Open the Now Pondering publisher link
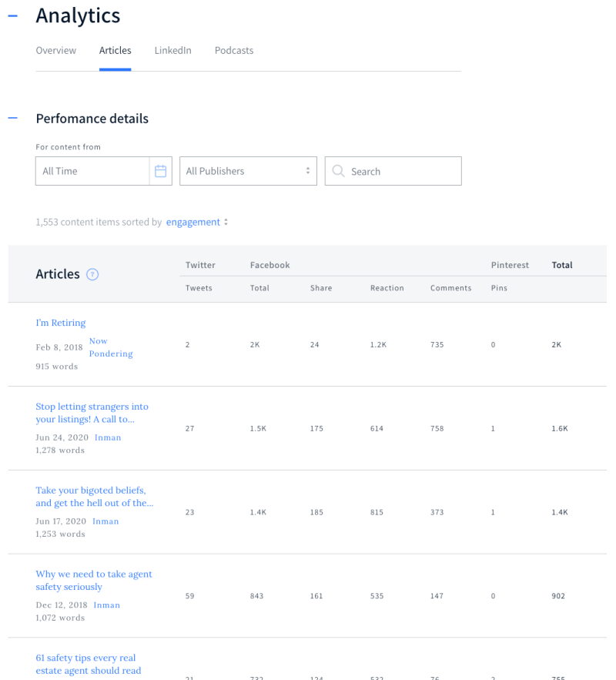Viewport: 616px width, 680px height. pos(111,347)
